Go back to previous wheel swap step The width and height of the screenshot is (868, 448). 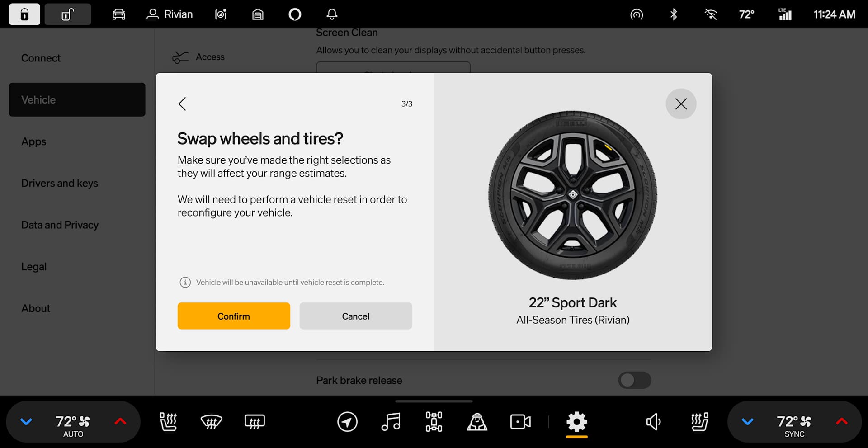coord(182,104)
